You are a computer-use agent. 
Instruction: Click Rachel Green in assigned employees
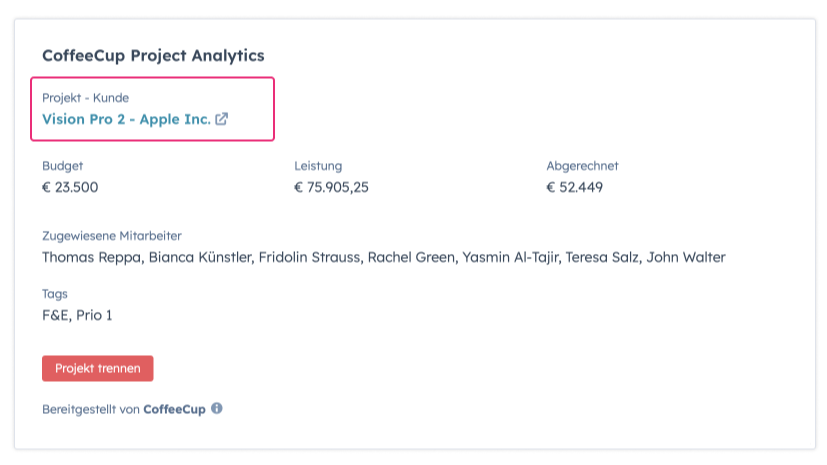(x=409, y=257)
